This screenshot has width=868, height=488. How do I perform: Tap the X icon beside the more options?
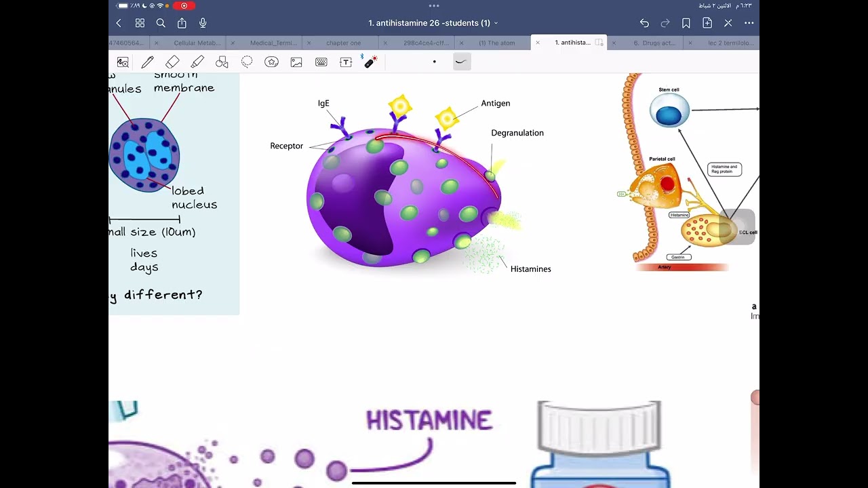click(x=728, y=23)
